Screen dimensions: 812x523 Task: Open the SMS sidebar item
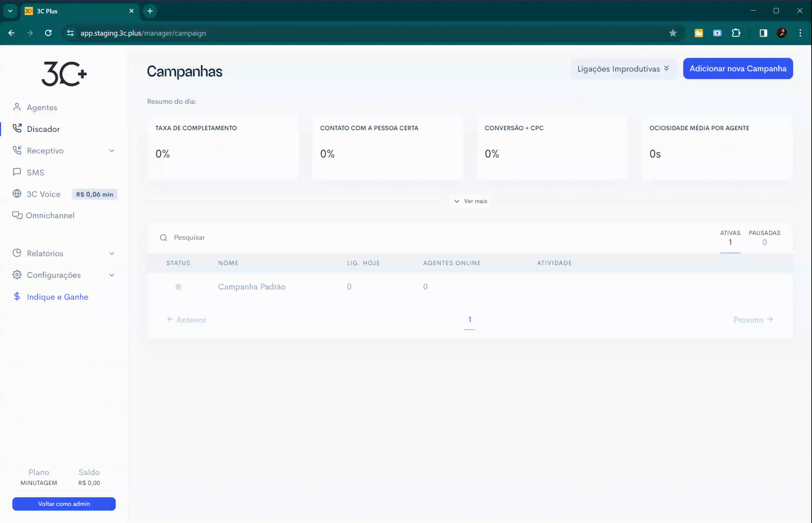click(x=36, y=172)
